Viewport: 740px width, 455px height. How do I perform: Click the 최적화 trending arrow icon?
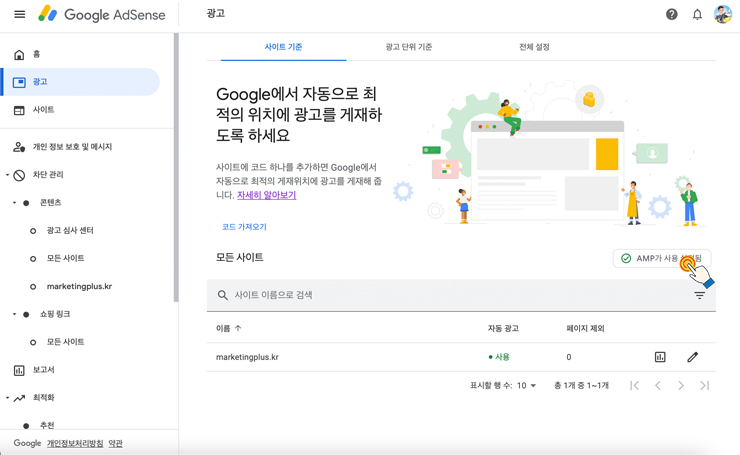pyautogui.click(x=19, y=398)
